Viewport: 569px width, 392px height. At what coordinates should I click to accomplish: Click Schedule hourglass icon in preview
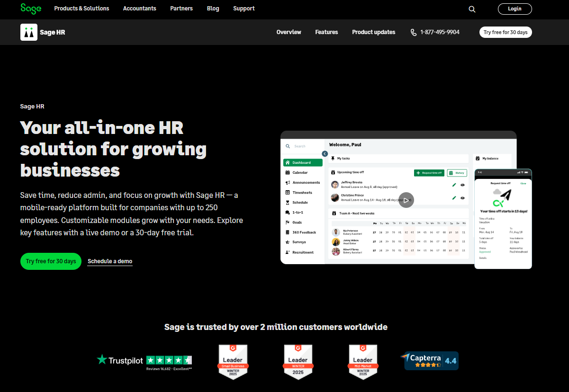click(x=288, y=203)
